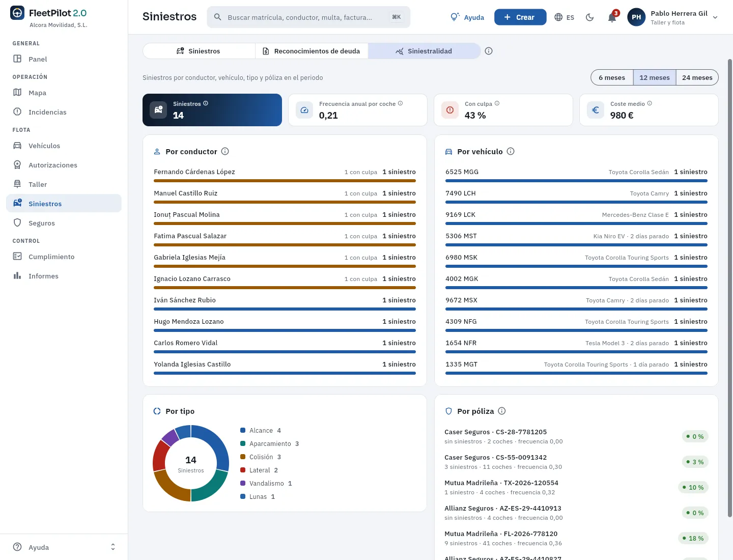Click the FleetPilot logo icon

tap(17, 13)
